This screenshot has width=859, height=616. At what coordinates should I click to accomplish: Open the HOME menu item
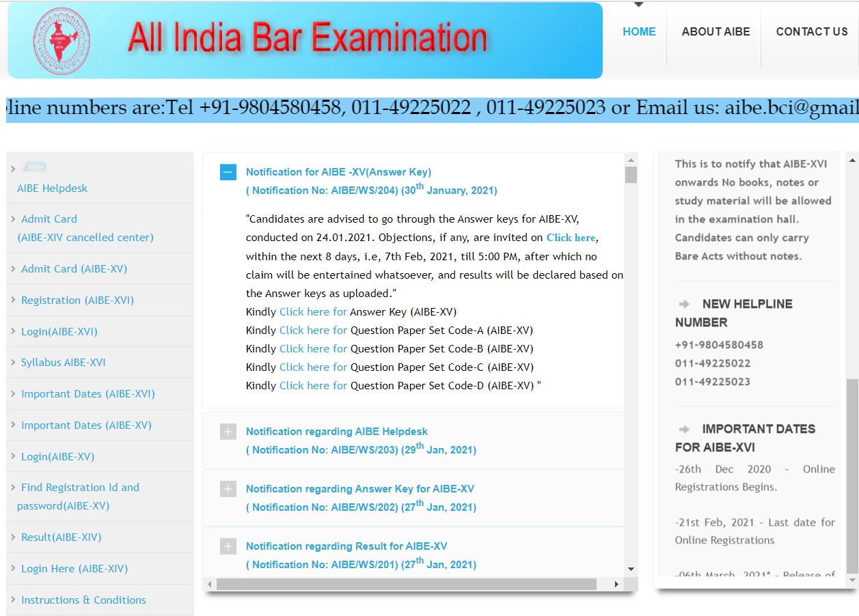(x=639, y=32)
